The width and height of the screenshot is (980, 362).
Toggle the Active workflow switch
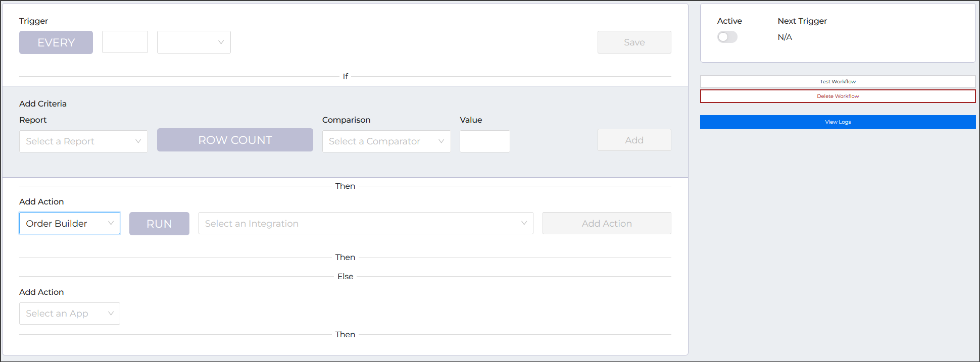pyautogui.click(x=727, y=37)
